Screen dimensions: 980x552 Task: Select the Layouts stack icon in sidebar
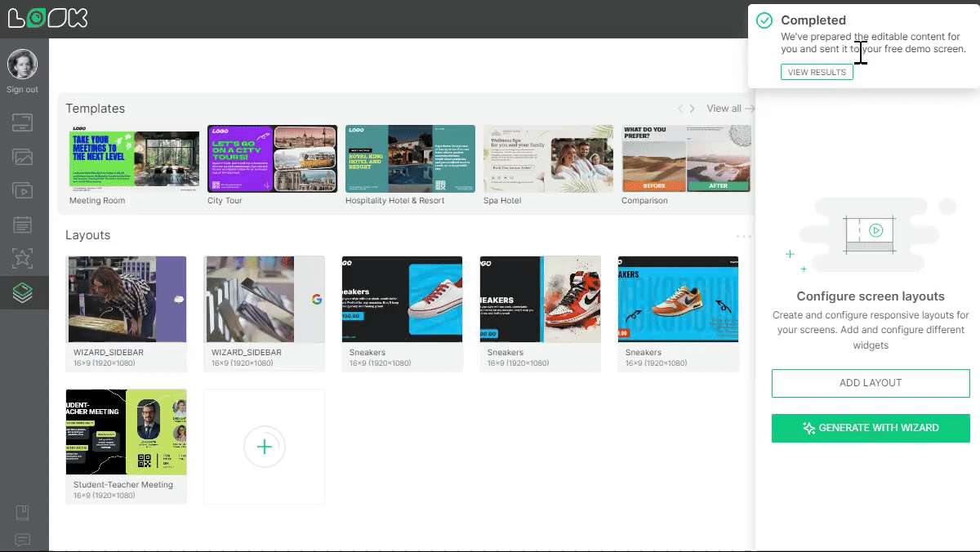point(23,292)
